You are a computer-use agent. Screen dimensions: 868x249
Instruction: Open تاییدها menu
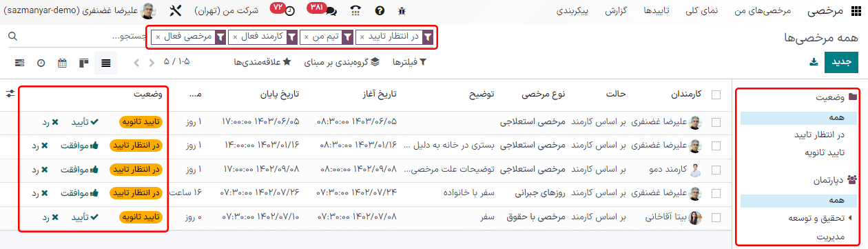(657, 11)
